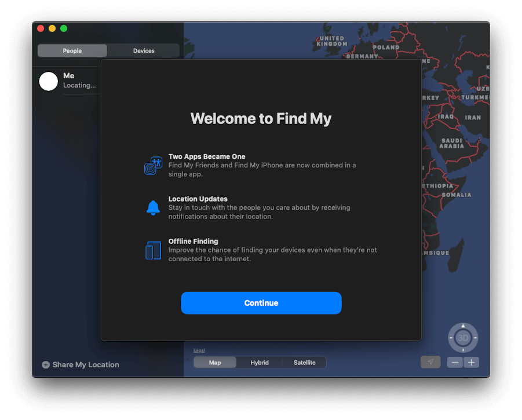Click the 'Location Updates' title
Screen dimensions: 522x420
(198, 199)
